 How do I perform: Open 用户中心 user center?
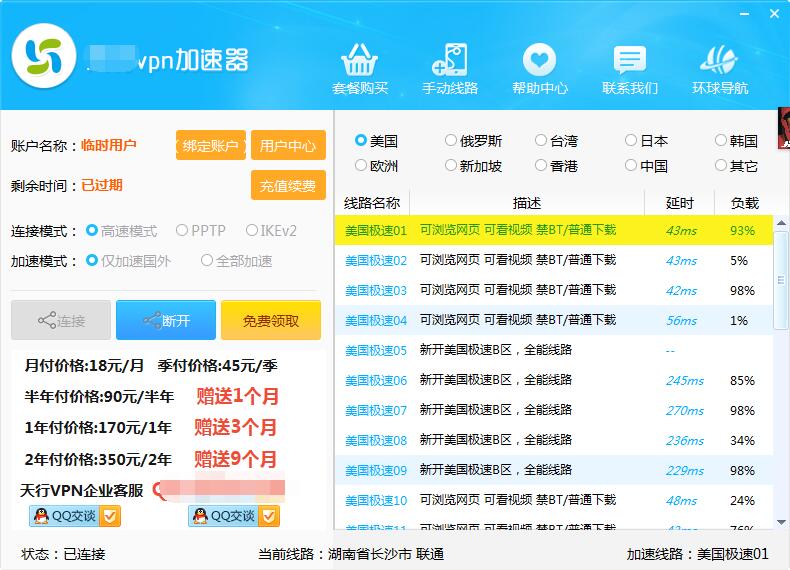coord(288,146)
